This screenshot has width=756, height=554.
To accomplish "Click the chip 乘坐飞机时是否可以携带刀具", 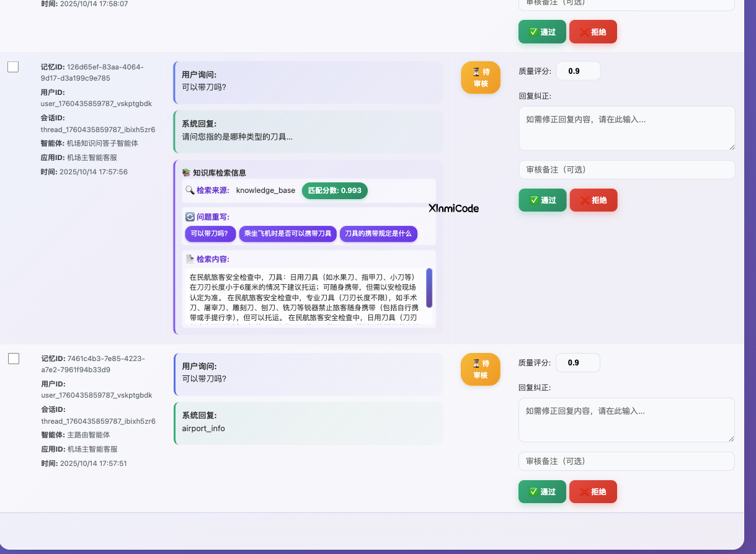I will [x=288, y=234].
